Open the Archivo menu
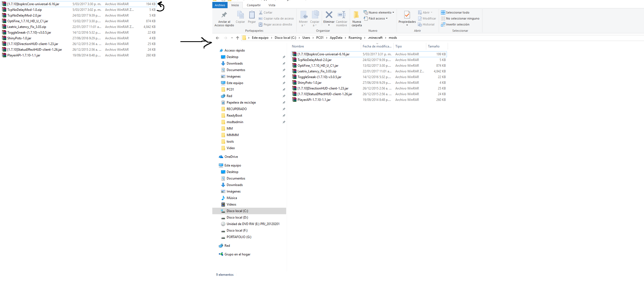Screen dimensions: 644x282 tap(220, 5)
